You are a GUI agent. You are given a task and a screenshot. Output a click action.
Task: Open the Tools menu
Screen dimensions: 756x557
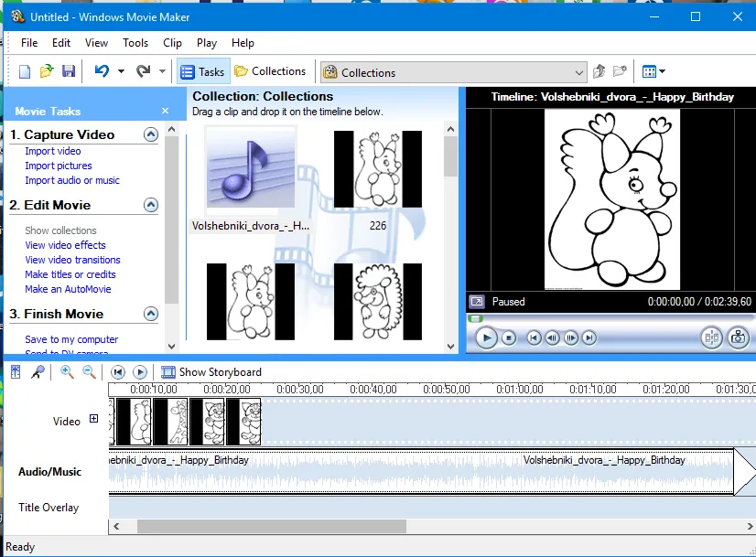tap(135, 43)
